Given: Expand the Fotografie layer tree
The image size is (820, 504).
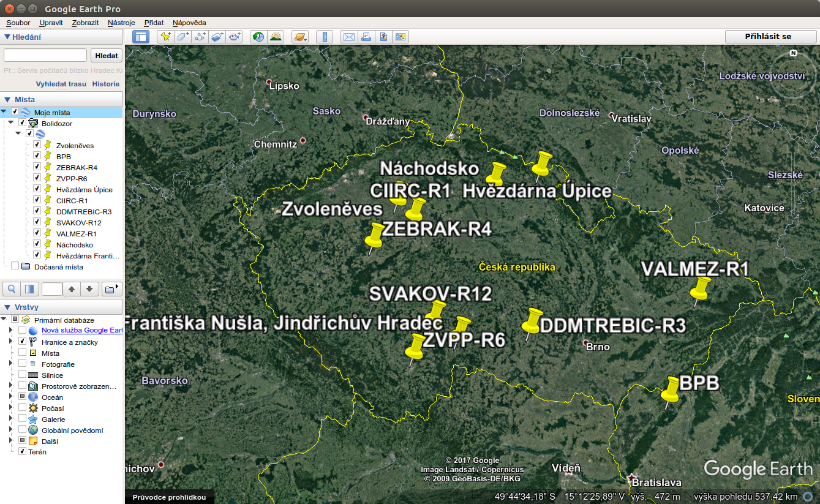Looking at the screenshot, I should (9, 364).
